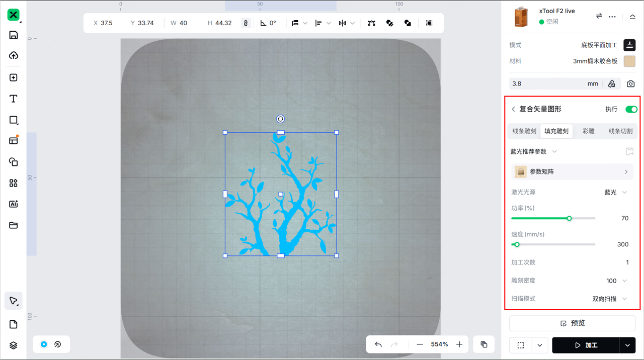Click the 加工 start processing button
Image resolution: width=644 pixels, height=360 pixels.
[x=586, y=345]
